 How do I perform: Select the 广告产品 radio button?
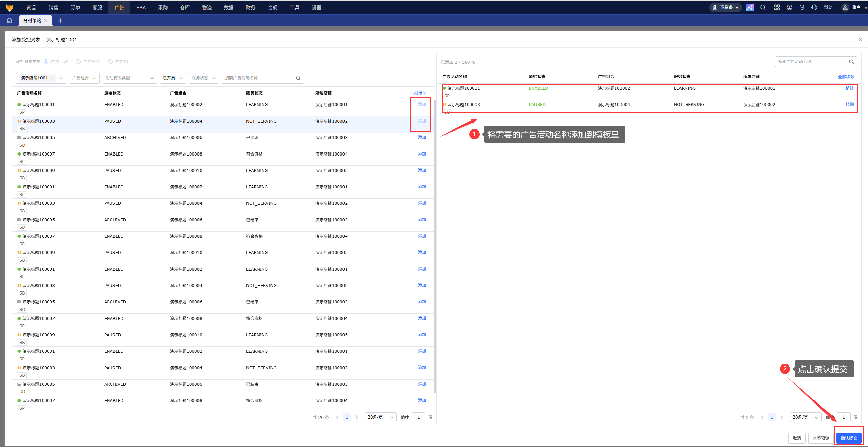78,62
